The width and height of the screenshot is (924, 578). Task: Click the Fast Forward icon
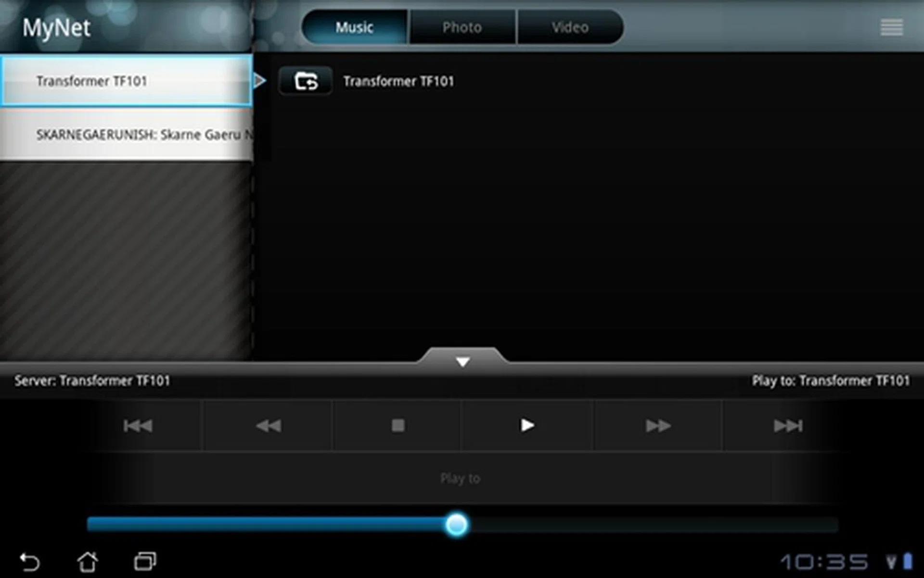pos(657,425)
